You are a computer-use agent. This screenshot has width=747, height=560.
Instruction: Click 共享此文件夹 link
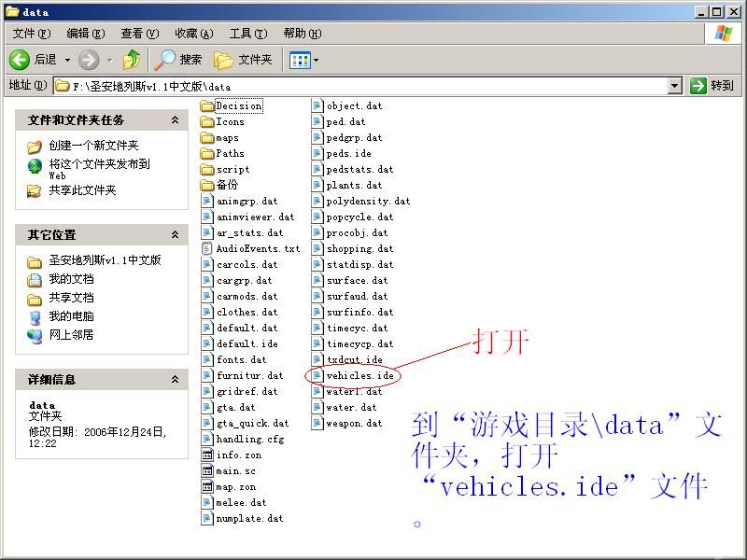pos(82,190)
